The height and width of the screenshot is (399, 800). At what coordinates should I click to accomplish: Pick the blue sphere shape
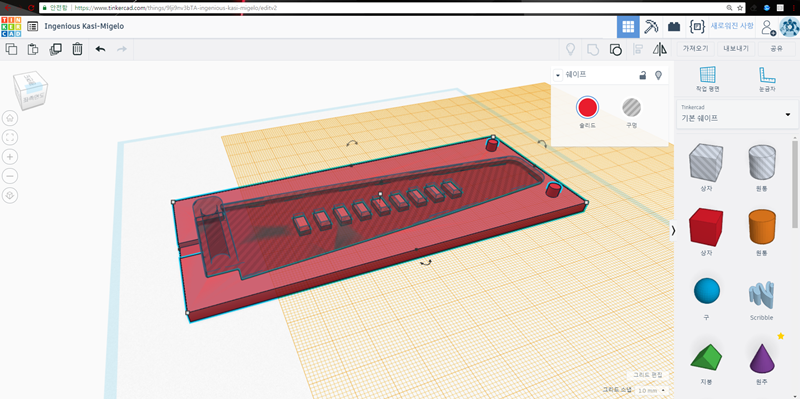pyautogui.click(x=707, y=291)
